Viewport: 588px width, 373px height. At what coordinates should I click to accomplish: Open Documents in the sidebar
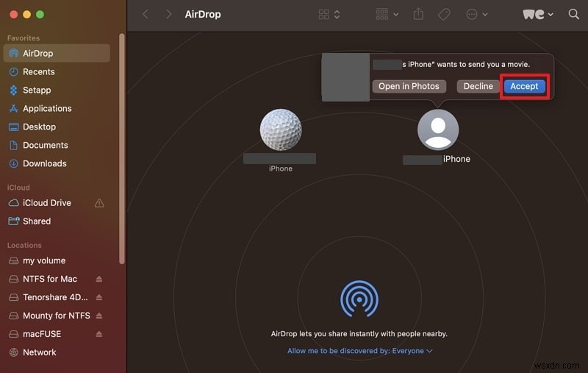pos(57,145)
